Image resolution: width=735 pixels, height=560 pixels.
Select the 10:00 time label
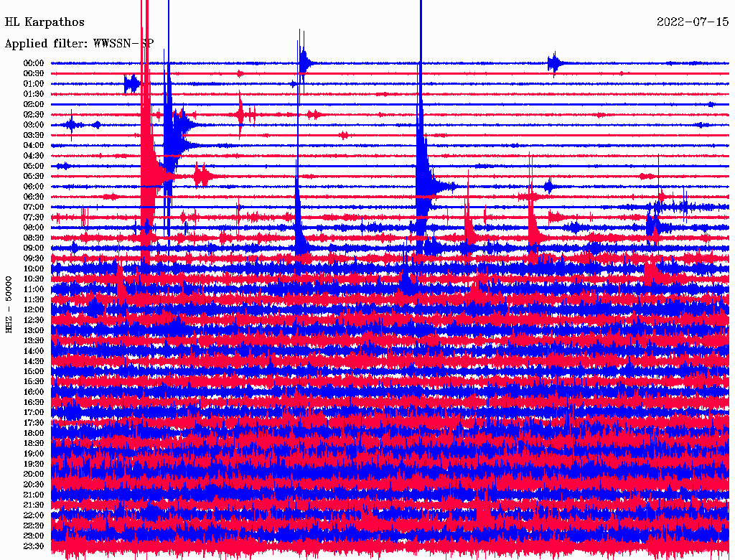[34, 269]
